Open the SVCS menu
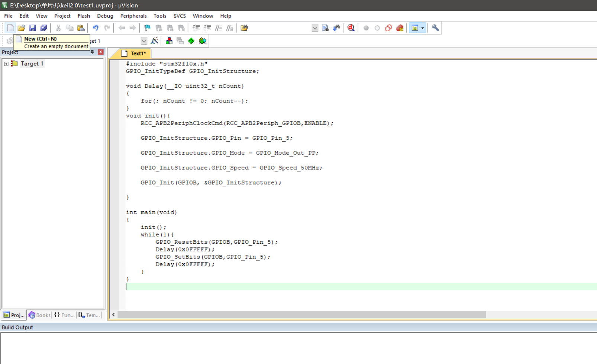Screen dimensions: 597x364 coord(180,16)
